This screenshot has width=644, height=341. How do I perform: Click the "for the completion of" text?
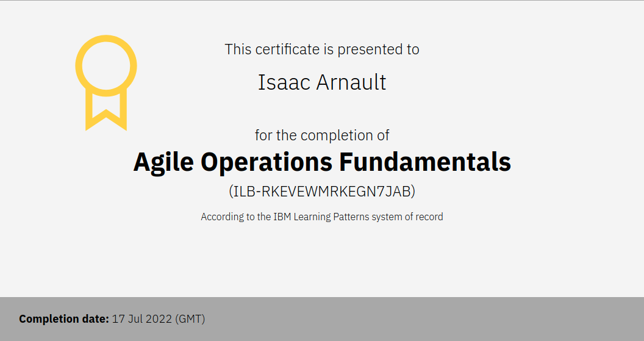pyautogui.click(x=322, y=135)
